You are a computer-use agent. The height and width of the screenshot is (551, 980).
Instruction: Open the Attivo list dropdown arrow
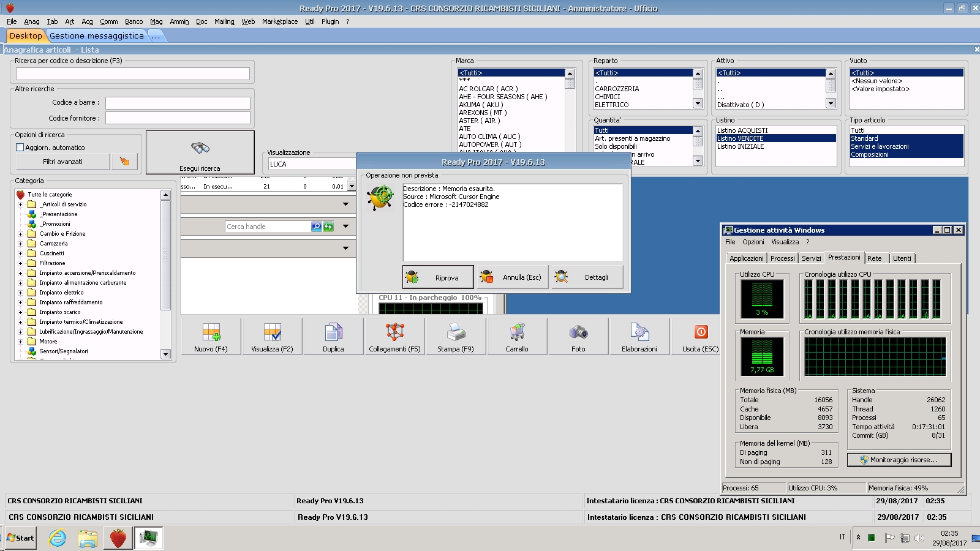[x=831, y=103]
